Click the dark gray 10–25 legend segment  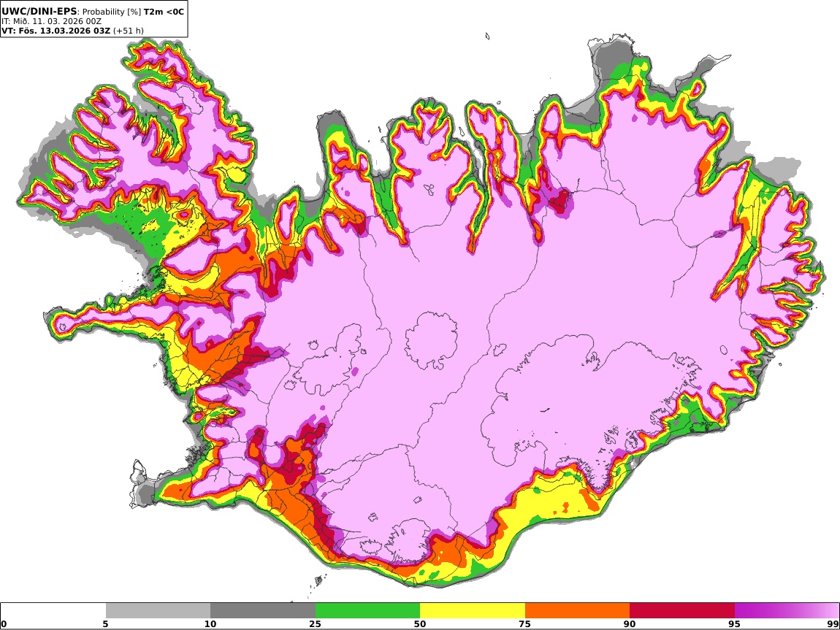[263, 610]
